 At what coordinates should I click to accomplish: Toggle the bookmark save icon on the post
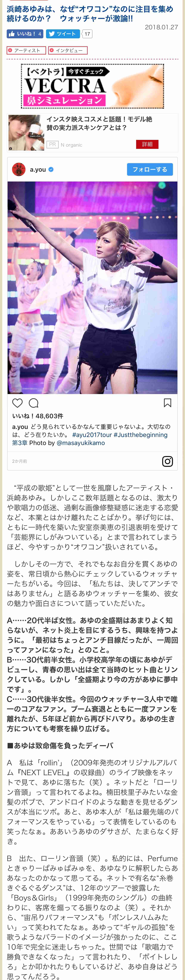[x=168, y=403]
